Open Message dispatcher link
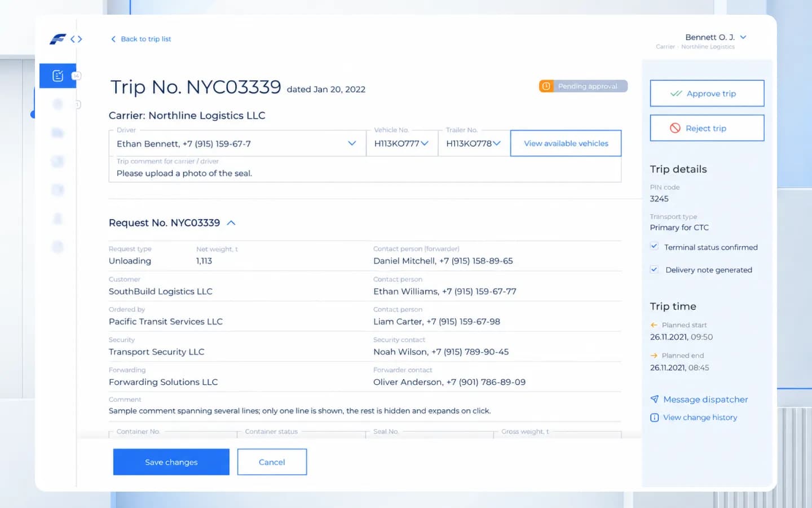The image size is (812, 508). coord(699,400)
